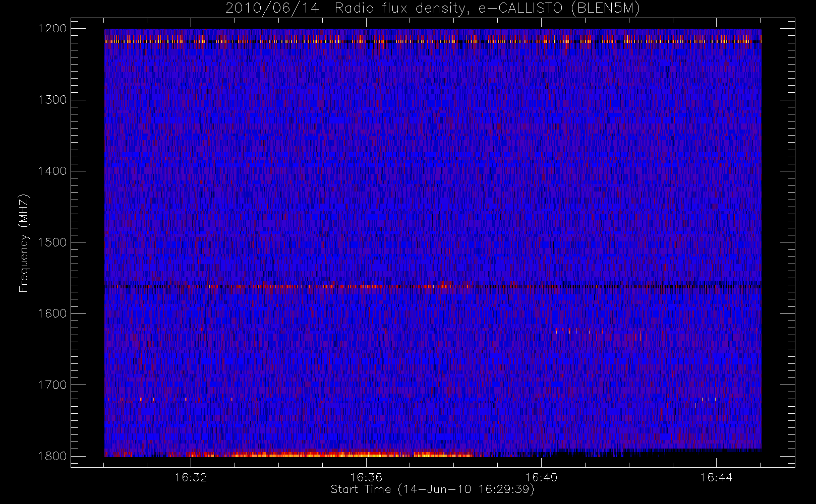Click the 1400 frequency tick label
The image size is (816, 504).
click(52, 171)
